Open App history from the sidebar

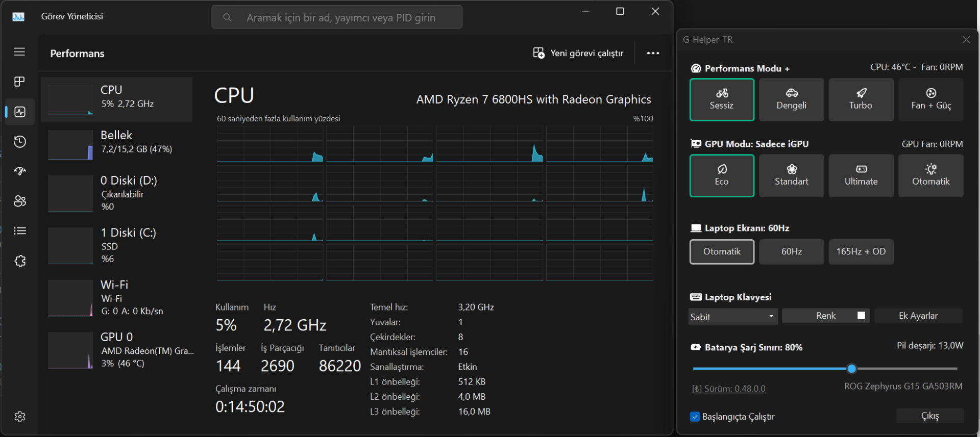tap(19, 142)
